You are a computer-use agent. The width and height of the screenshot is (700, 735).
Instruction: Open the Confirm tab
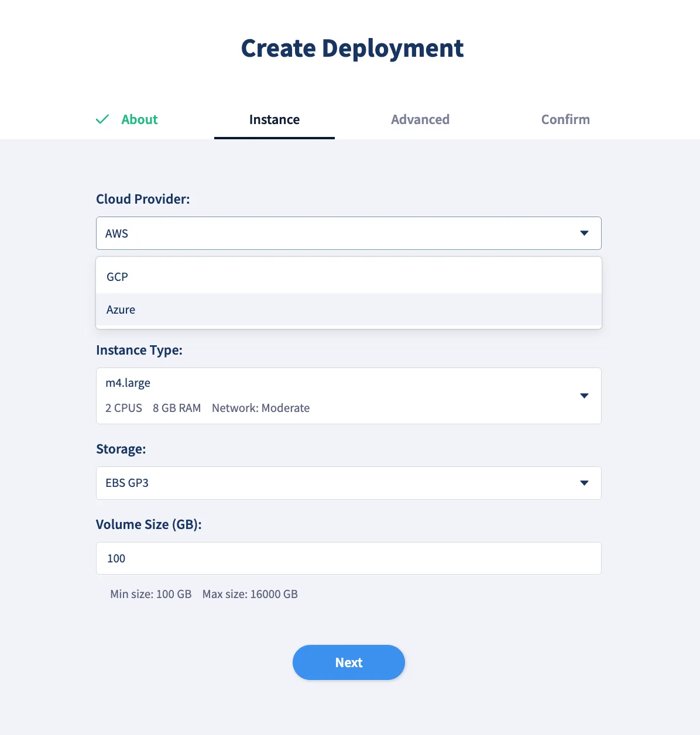pyautogui.click(x=565, y=119)
